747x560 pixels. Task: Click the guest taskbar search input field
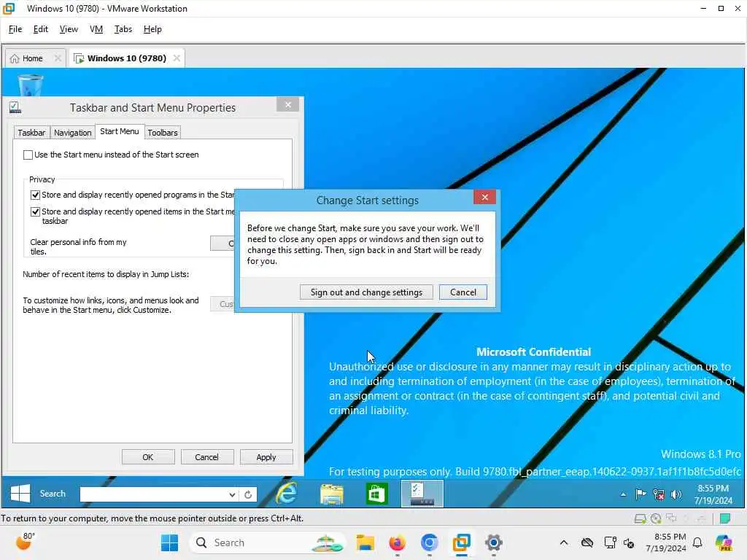[155, 494]
